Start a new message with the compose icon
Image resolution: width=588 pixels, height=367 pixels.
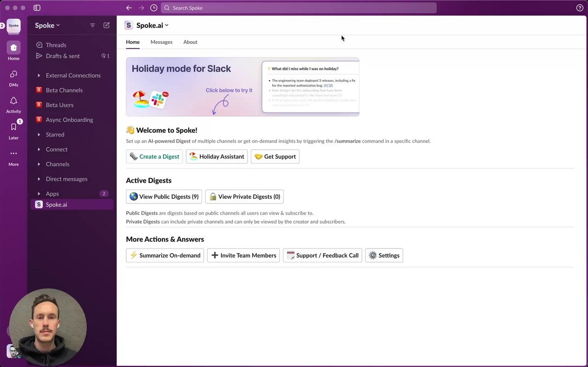coord(106,25)
